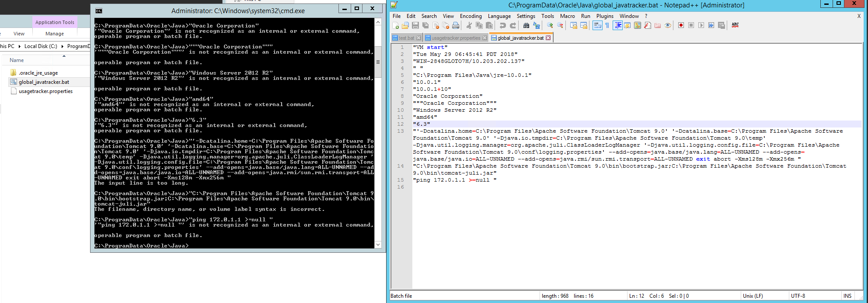This screenshot has height=303, width=868.
Task: Click the Print toolbar icon
Action: pyautogui.click(x=456, y=26)
